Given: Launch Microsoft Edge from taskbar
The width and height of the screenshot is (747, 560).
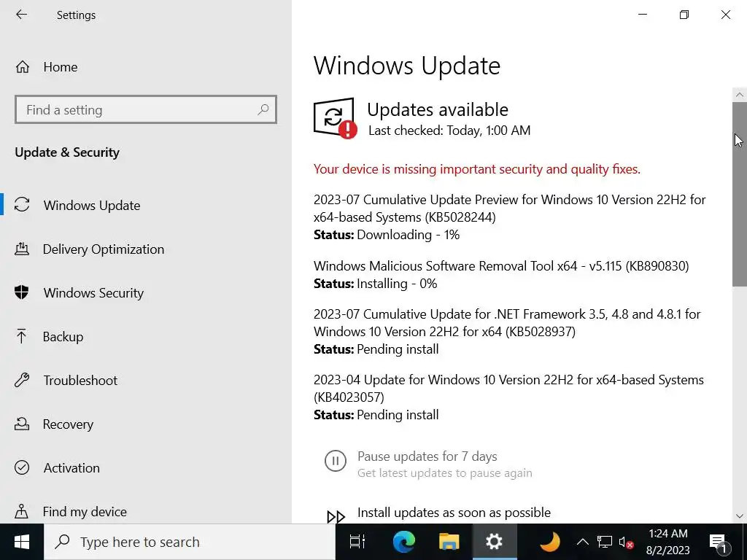Looking at the screenshot, I should [x=403, y=542].
